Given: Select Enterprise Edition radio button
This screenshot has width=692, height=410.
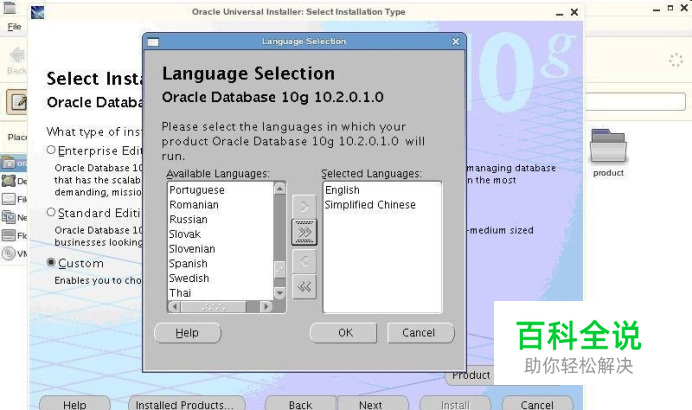Looking at the screenshot, I should pyautogui.click(x=51, y=150).
